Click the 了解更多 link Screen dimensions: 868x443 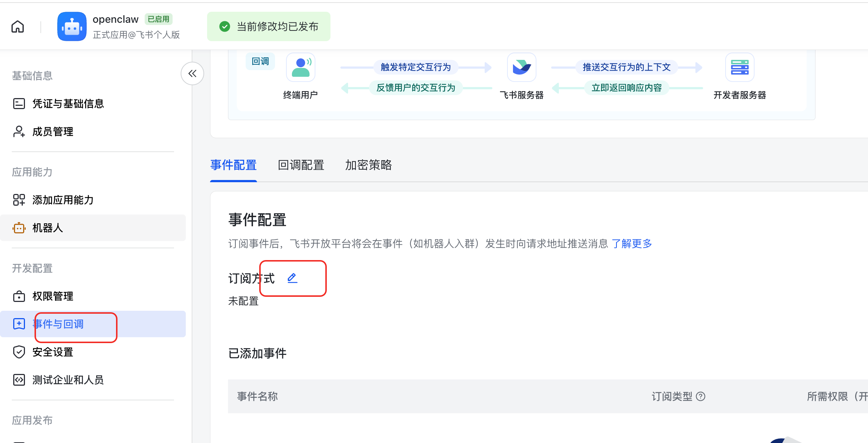(x=632, y=244)
